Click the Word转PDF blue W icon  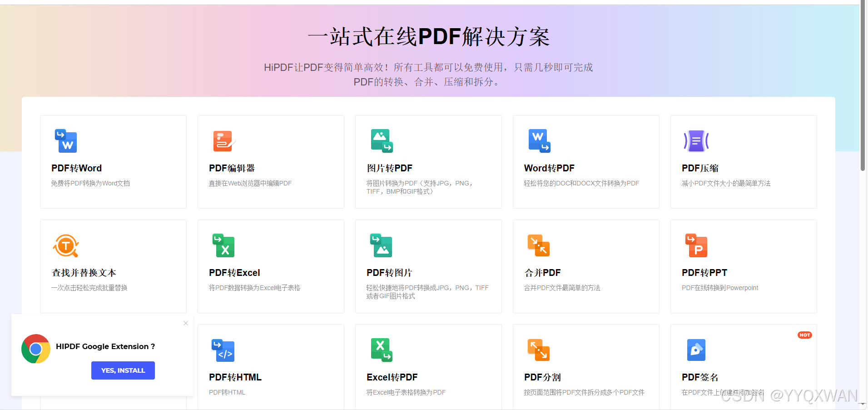click(539, 141)
